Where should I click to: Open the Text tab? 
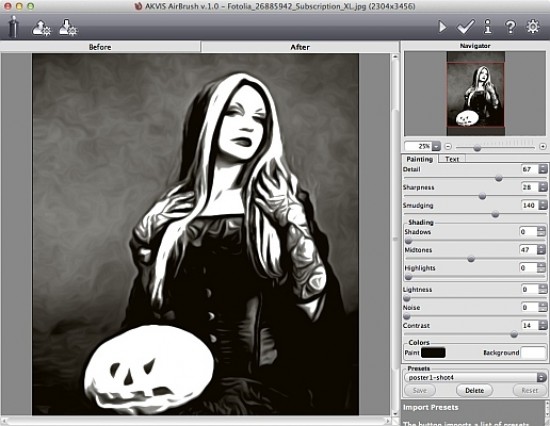click(452, 159)
